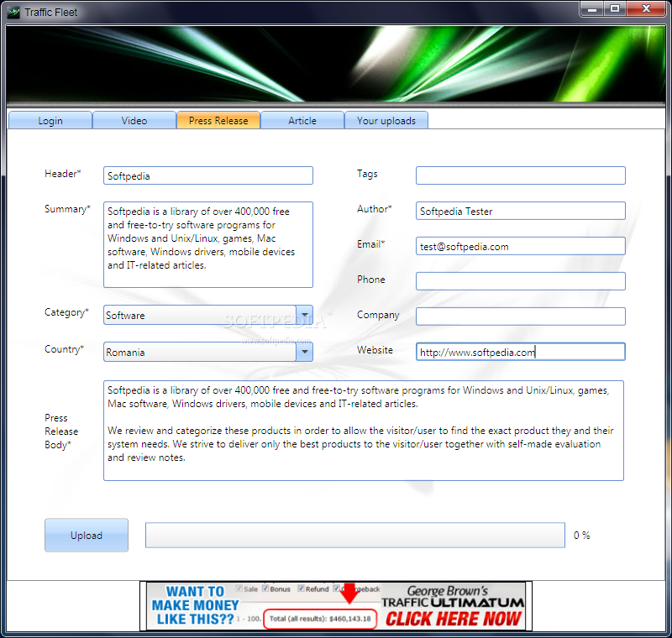
Task: Focus the Summary text area
Action: point(208,244)
